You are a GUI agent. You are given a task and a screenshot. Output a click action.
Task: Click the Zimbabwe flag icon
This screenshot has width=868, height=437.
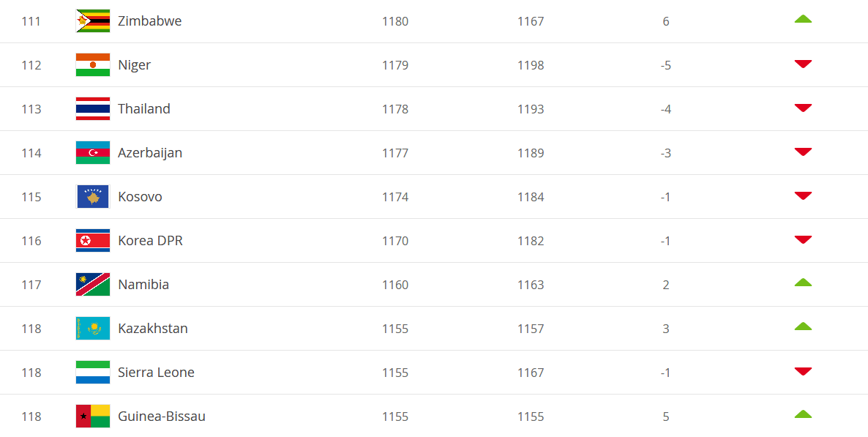click(93, 21)
